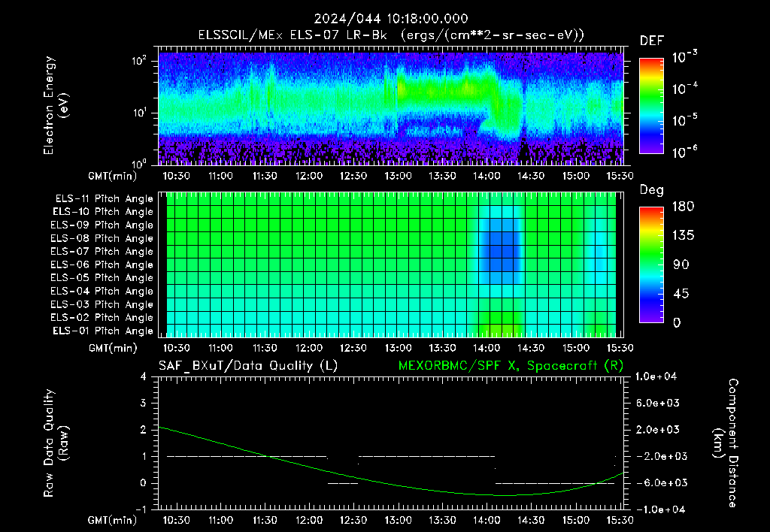Click the 10^-6 tick on DEF colorbar
The width and height of the screenshot is (770, 532).
(x=684, y=153)
